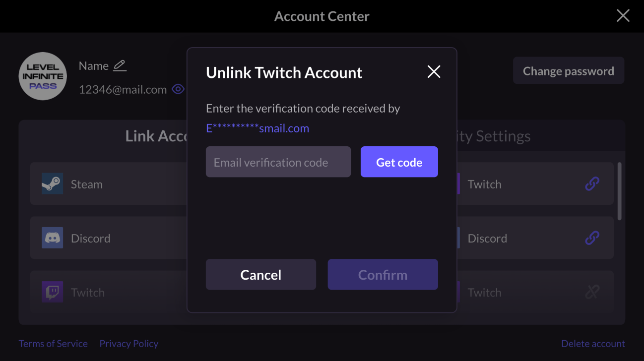This screenshot has height=361, width=644.
Task: Open the Terms of Service link
Action: coord(53,344)
